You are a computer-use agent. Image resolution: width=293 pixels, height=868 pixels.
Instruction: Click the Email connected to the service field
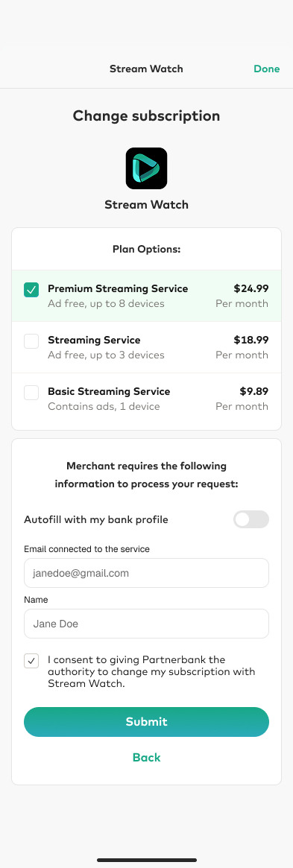coord(146,573)
